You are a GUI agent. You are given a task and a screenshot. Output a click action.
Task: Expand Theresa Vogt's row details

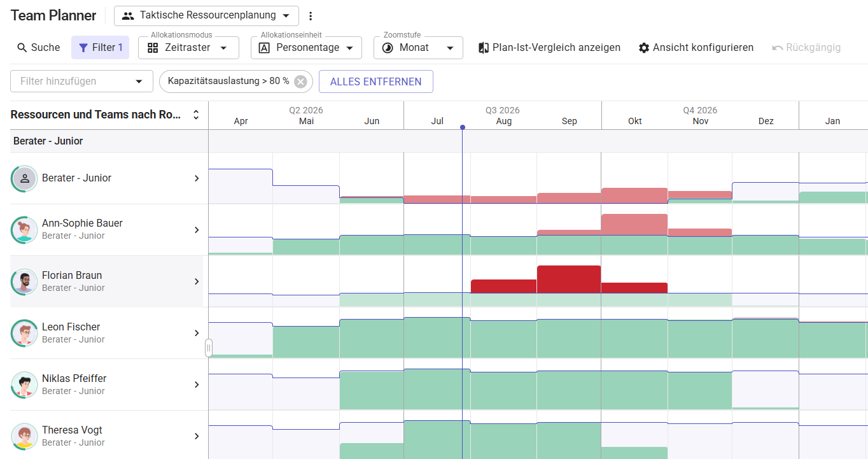(197, 436)
